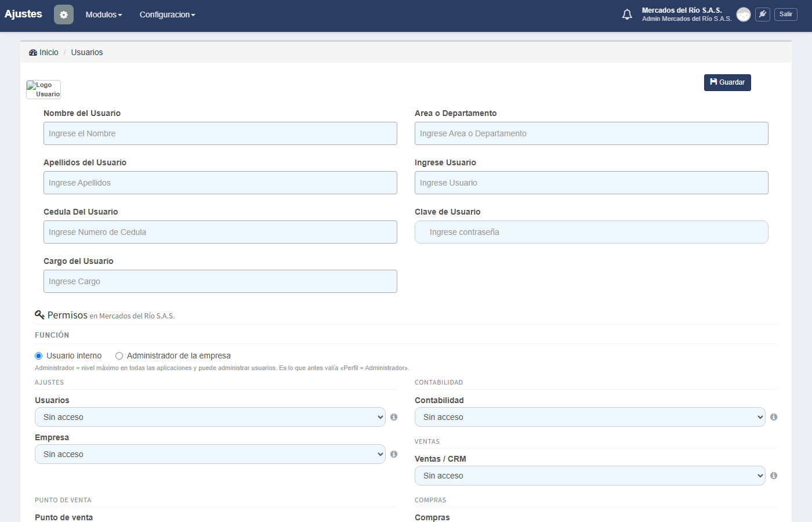This screenshot has height=522, width=812.
Task: Click the gear settings icon beside Ajustes
Action: pos(64,14)
